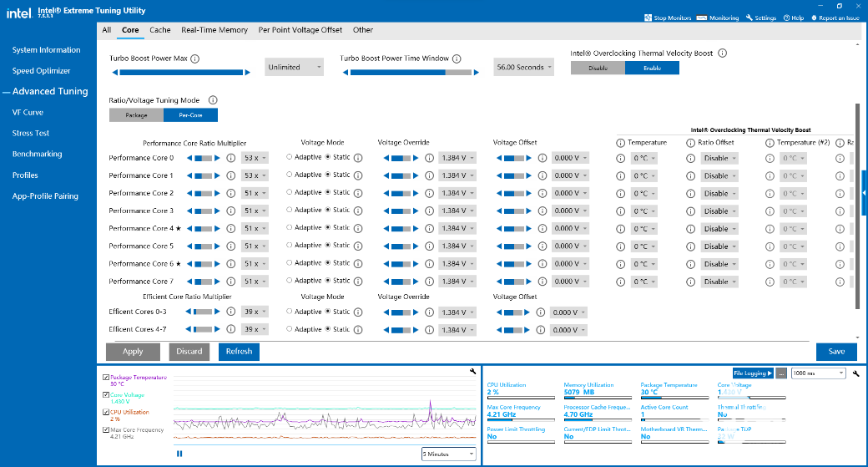Show info for Turbo Boost Power Time Window
The width and height of the screenshot is (868, 467).
tap(457, 58)
